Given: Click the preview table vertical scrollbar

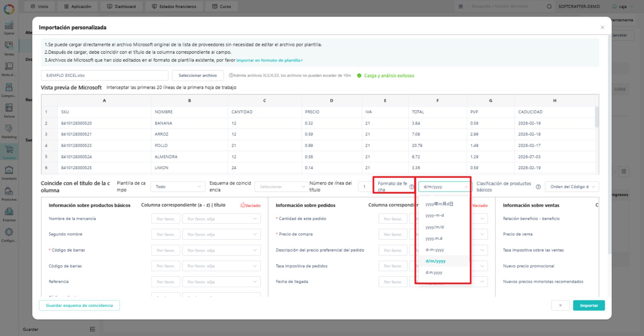Looking at the screenshot, I should [x=596, y=117].
